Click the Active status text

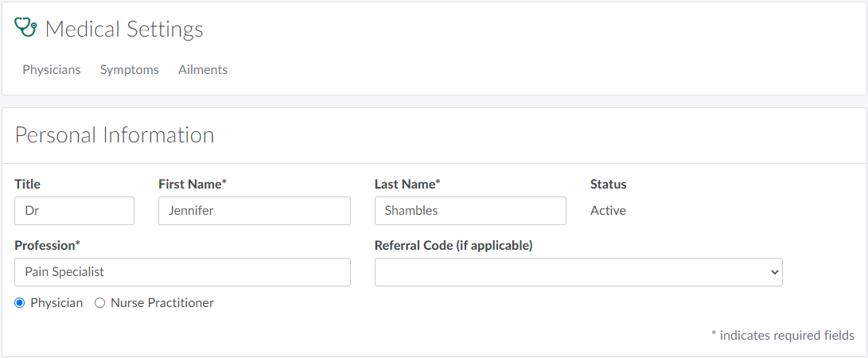608,211
